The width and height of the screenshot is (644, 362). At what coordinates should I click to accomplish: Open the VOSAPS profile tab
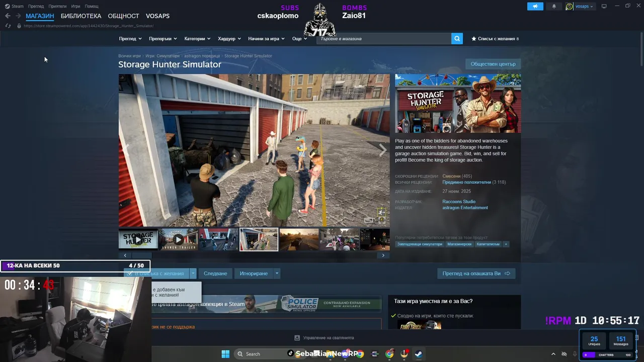157,16
